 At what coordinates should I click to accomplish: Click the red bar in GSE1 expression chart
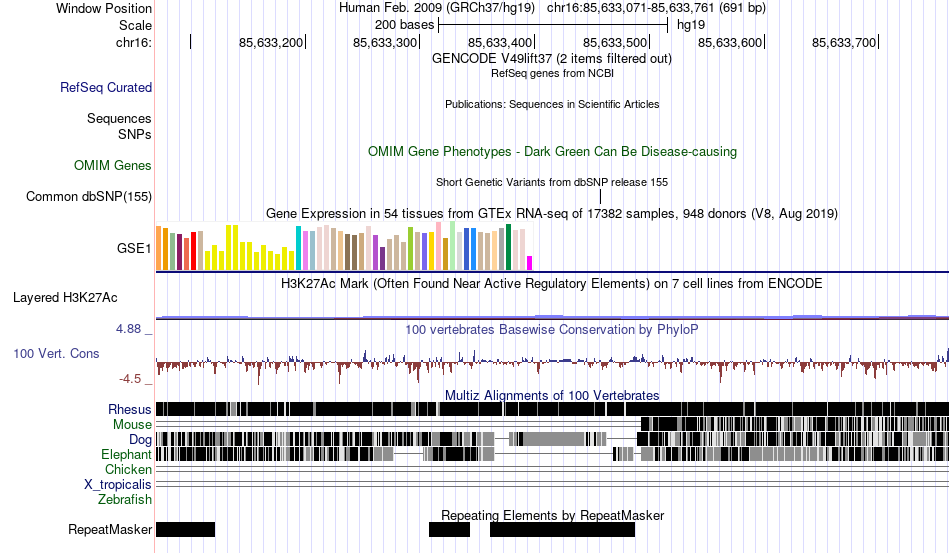[x=193, y=251]
